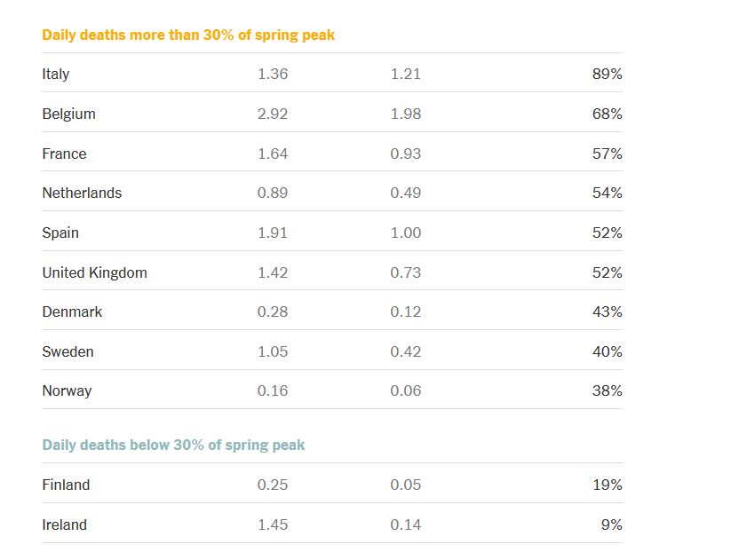Click the France row label
Screen dimensions: 731x560
[x=64, y=154]
